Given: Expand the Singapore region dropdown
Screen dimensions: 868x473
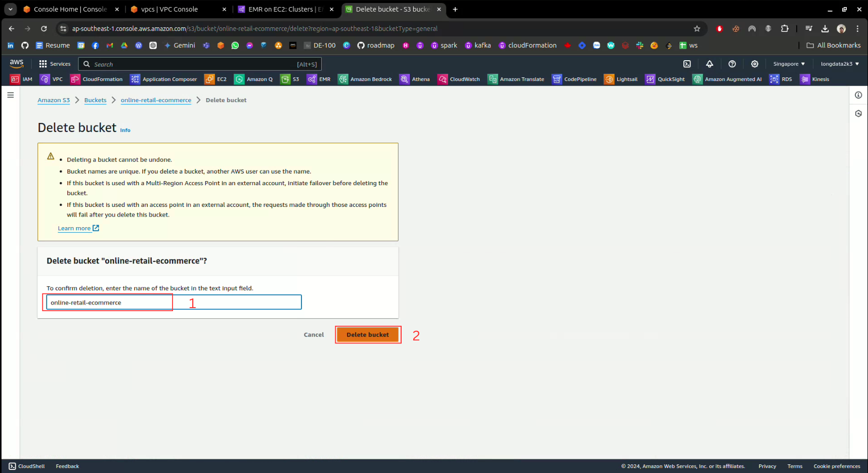Looking at the screenshot, I should (x=789, y=64).
